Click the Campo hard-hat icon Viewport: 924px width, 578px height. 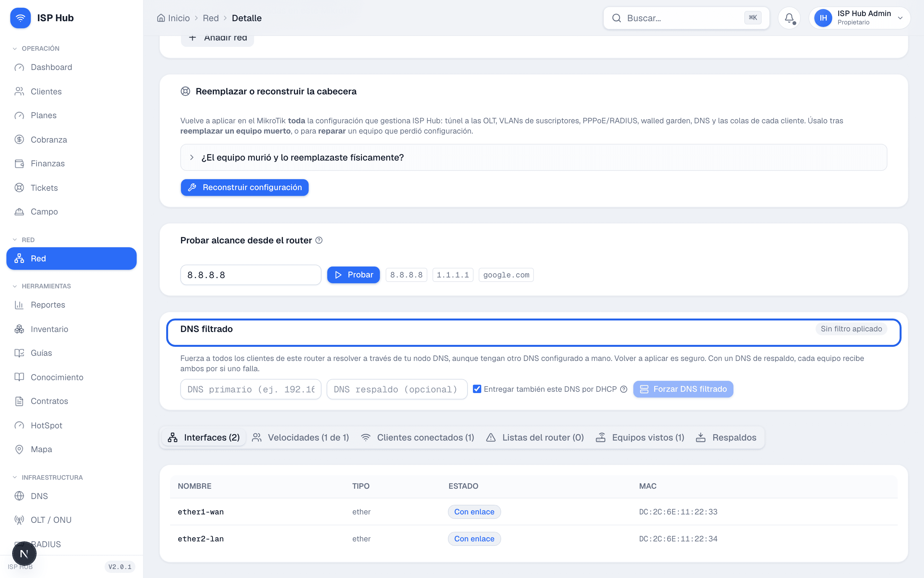pos(19,212)
